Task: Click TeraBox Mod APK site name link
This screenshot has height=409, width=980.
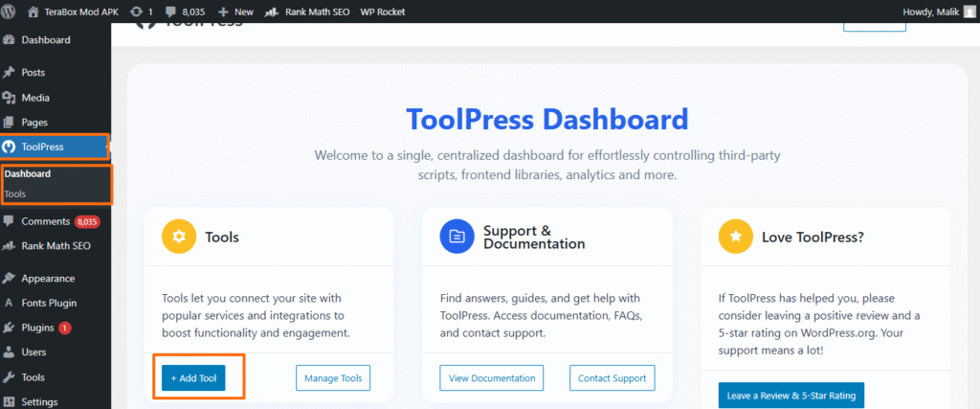Action: (81, 11)
